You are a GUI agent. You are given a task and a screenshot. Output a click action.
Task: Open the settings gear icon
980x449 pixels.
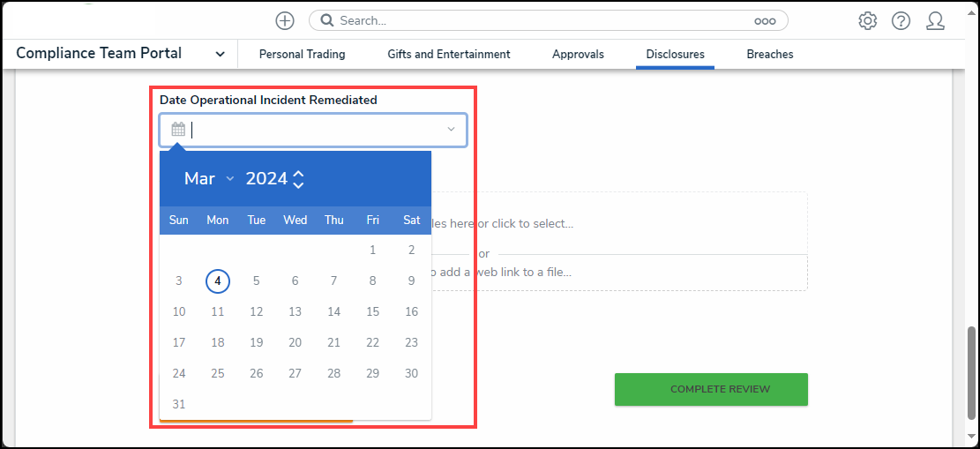click(x=867, y=21)
